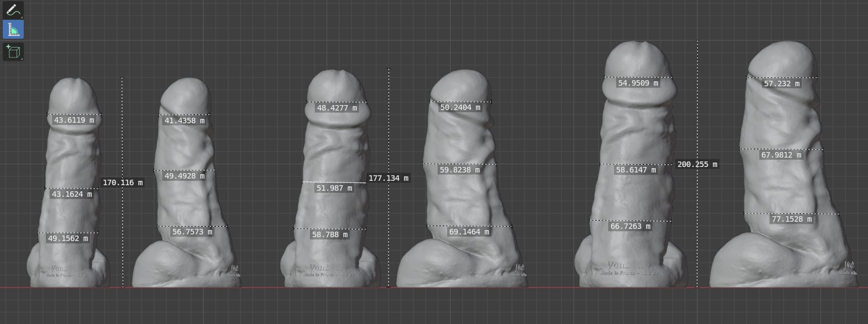
Task: Click the 69.1464 m measurement label
Action: pos(469,232)
